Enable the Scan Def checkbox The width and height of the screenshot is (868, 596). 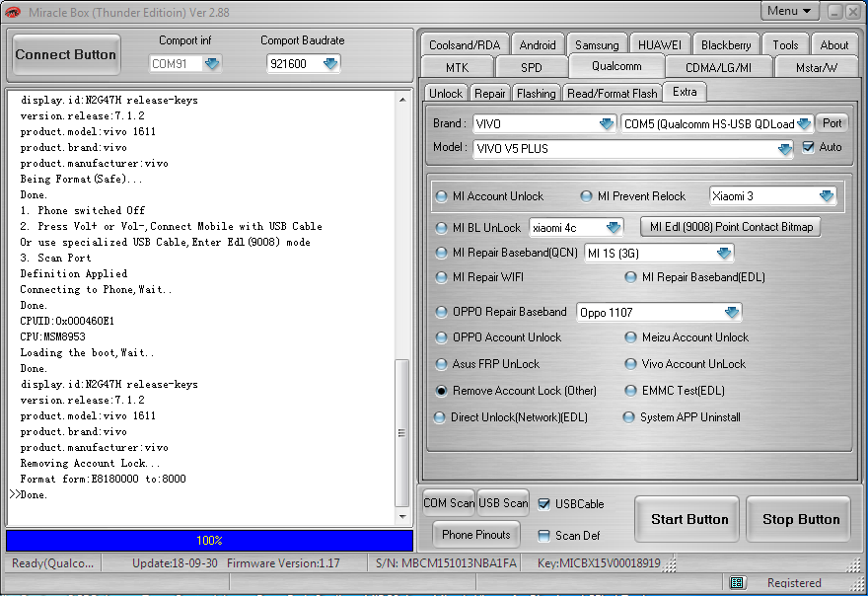544,535
